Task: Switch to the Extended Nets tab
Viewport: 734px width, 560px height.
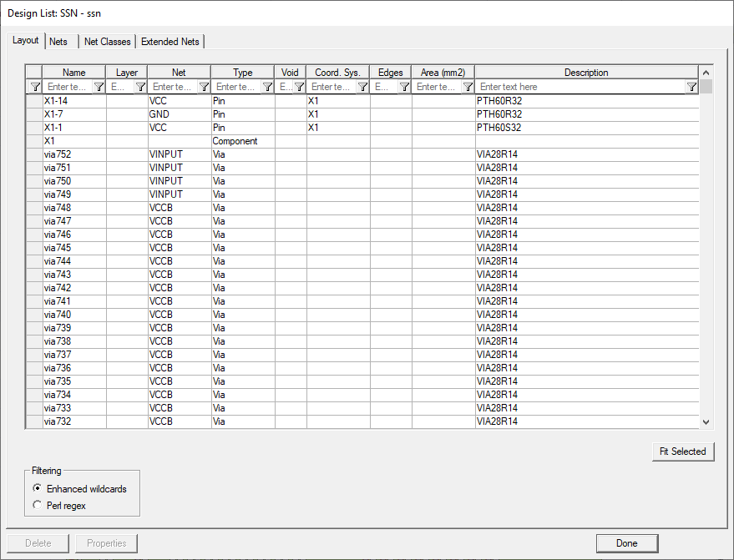Action: point(170,41)
